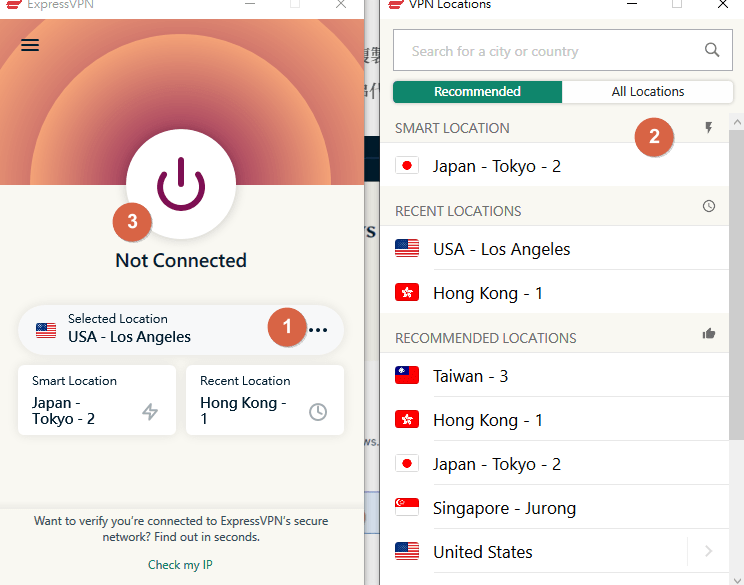Click the United States flag icon in list
This screenshot has width=744, height=585.
pos(407,551)
